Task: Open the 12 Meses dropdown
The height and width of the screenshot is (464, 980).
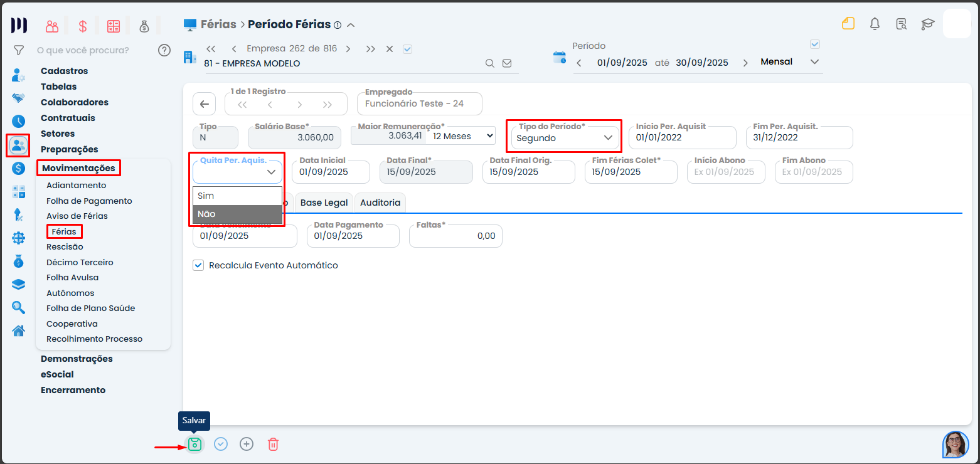Action: 463,136
